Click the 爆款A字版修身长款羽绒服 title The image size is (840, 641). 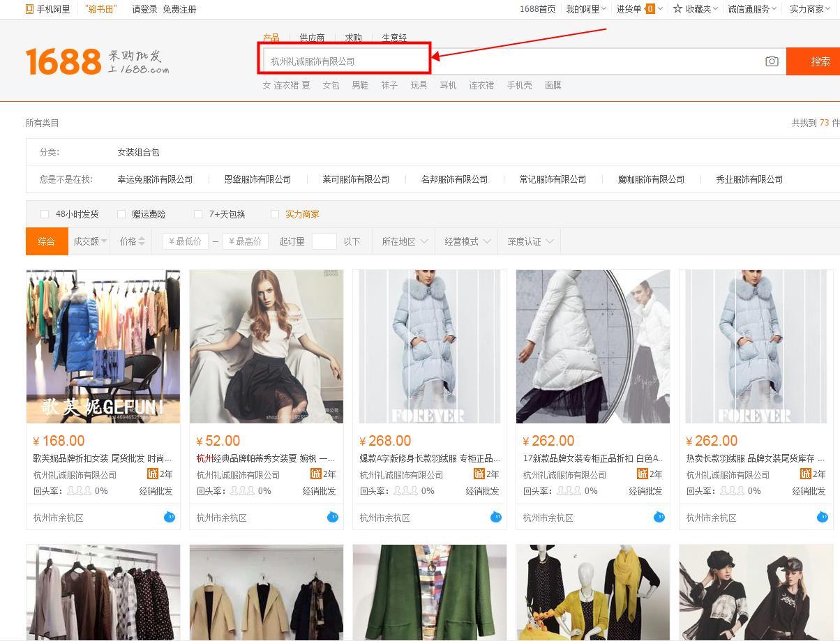pos(430,458)
